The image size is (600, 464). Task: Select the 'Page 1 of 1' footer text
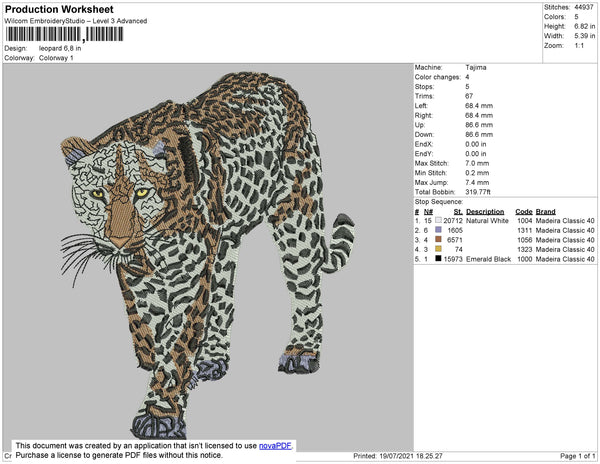click(x=578, y=456)
